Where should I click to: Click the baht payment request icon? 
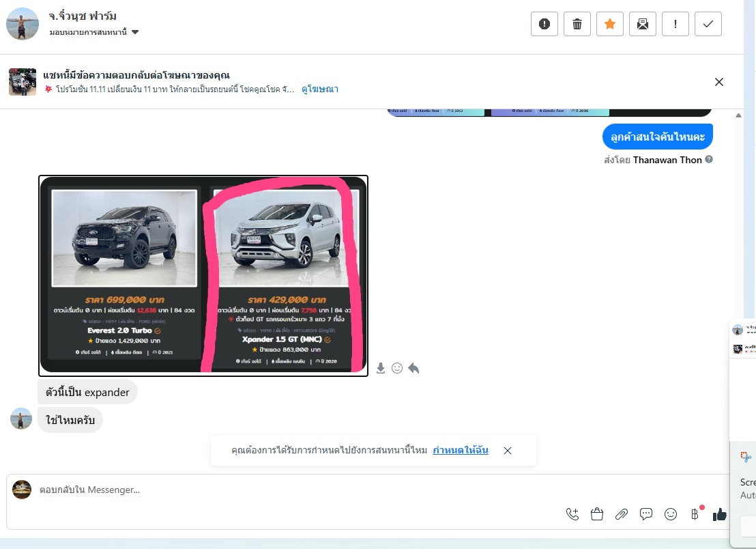pyautogui.click(x=695, y=514)
